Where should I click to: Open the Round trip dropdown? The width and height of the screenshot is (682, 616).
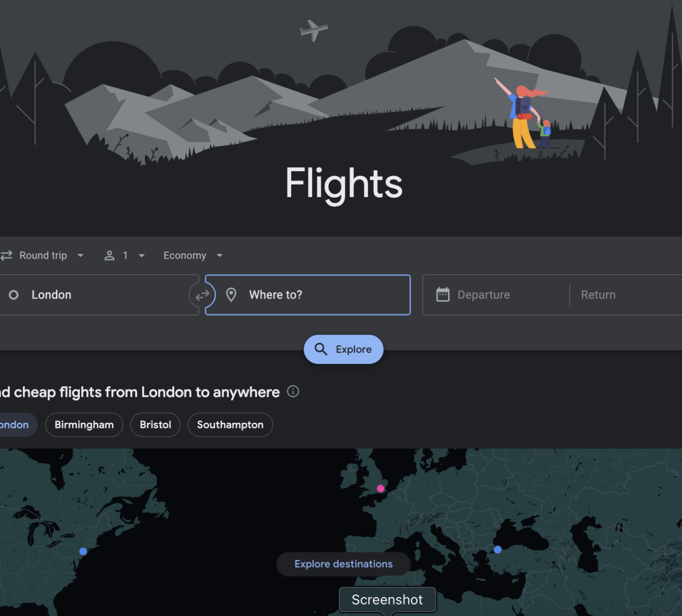[x=42, y=256]
